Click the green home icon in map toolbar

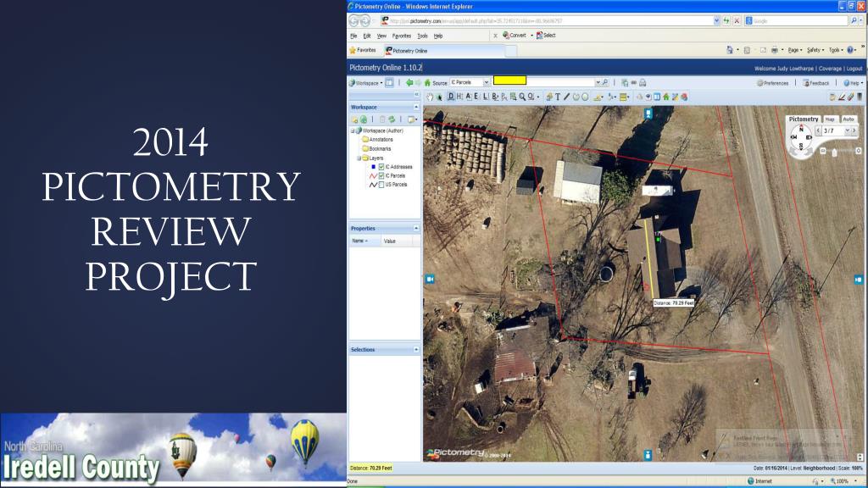(x=666, y=97)
